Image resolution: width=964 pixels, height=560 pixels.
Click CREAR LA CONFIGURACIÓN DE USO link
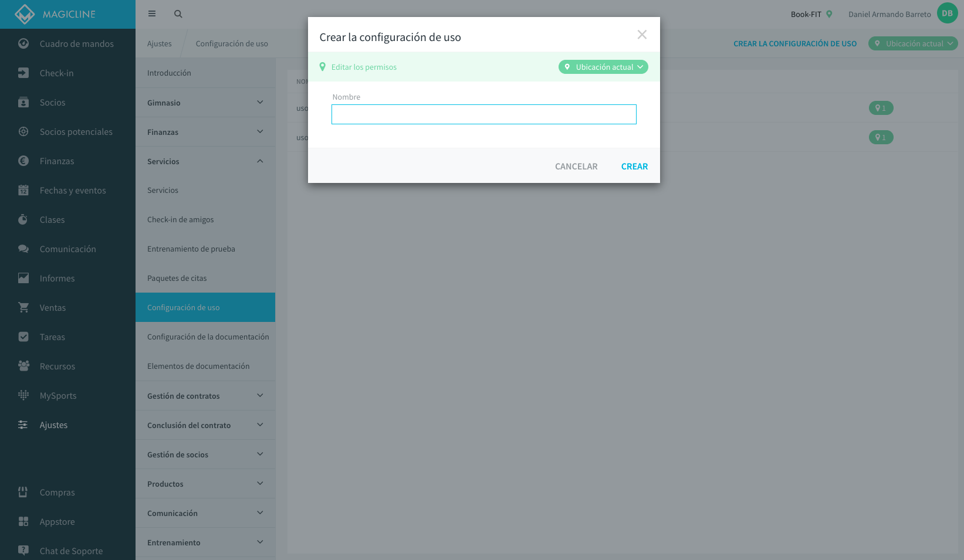point(794,43)
